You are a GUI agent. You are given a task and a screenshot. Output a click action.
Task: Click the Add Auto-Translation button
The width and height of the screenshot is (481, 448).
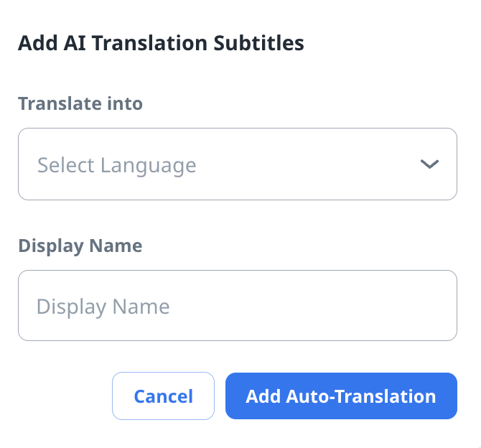341,396
